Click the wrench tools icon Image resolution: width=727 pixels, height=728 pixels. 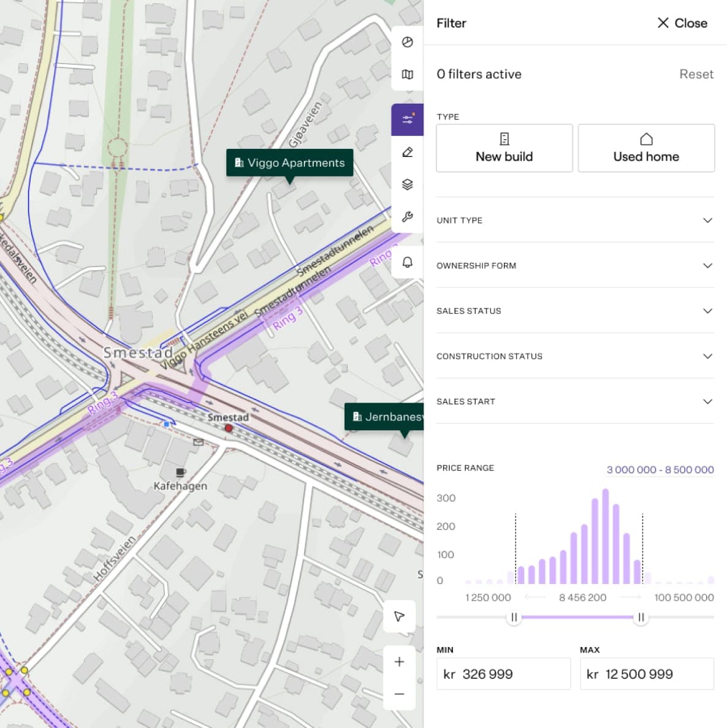click(407, 216)
